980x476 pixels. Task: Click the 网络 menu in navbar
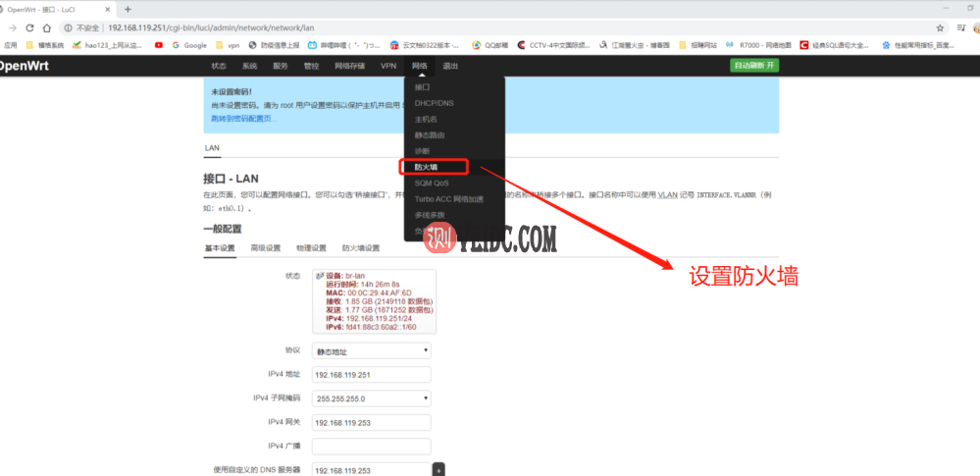click(420, 66)
